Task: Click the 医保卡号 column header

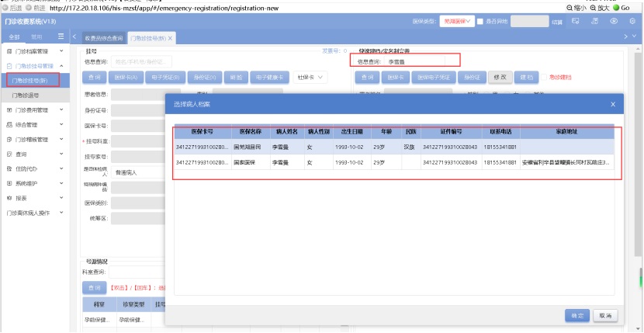Action: tap(203, 131)
